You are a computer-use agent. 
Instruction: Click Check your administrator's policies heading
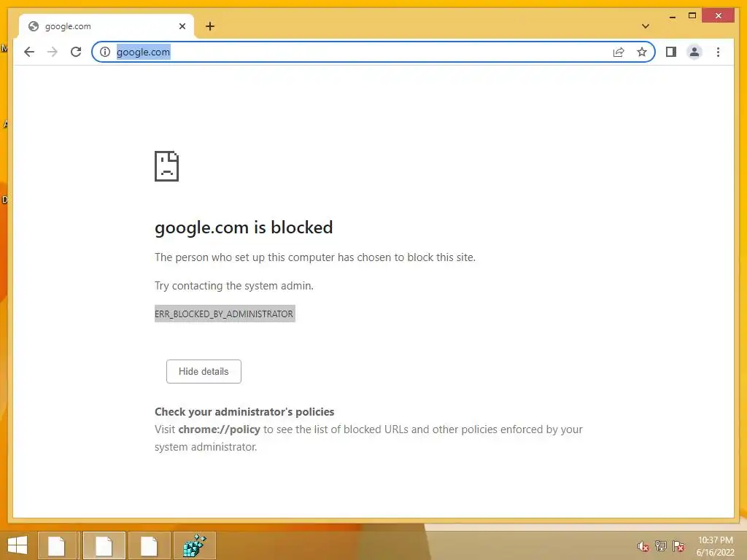[x=244, y=412]
